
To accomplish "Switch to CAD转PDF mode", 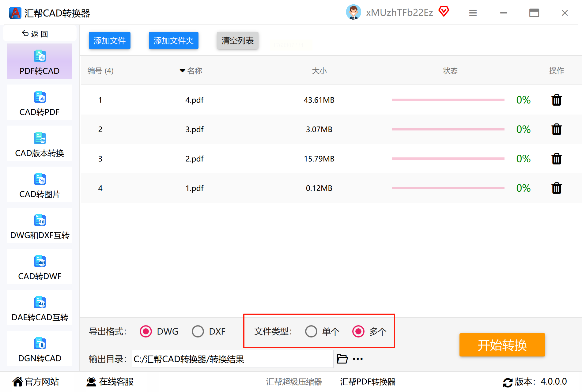I will 40,102.
